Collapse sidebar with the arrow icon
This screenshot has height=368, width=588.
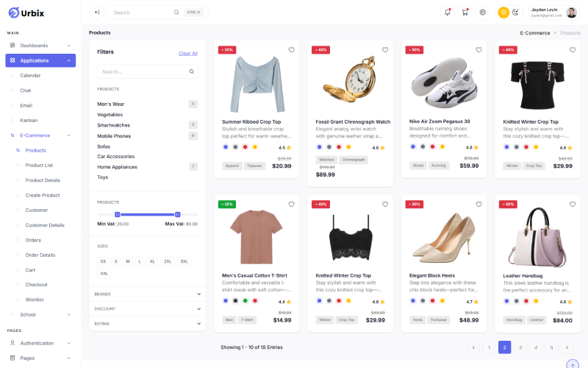click(x=97, y=12)
